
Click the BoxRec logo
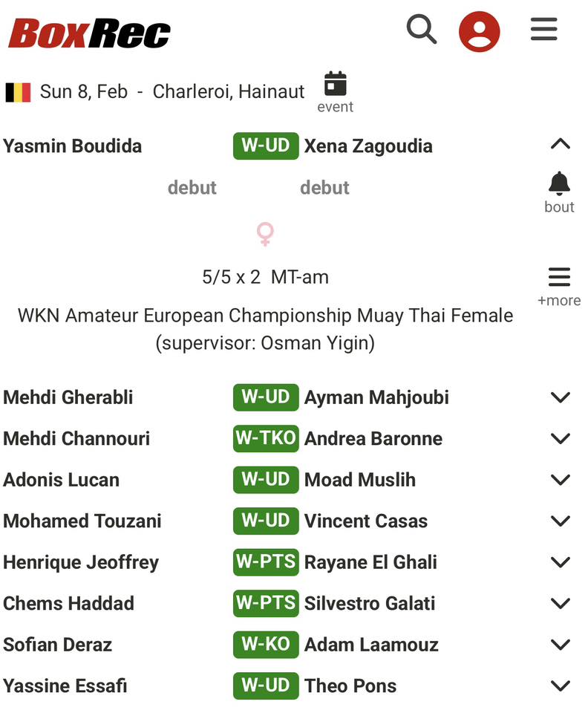tap(89, 33)
